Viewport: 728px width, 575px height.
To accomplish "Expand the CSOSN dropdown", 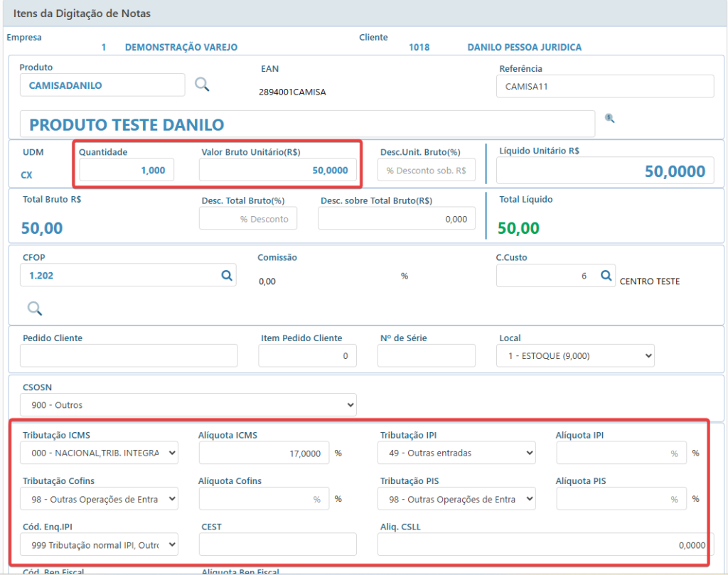I will click(188, 404).
